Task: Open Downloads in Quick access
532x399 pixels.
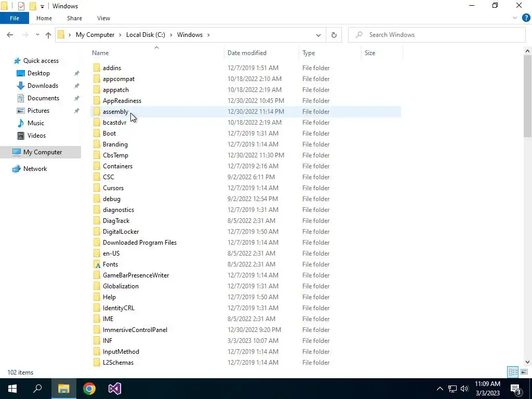Action: (x=43, y=86)
